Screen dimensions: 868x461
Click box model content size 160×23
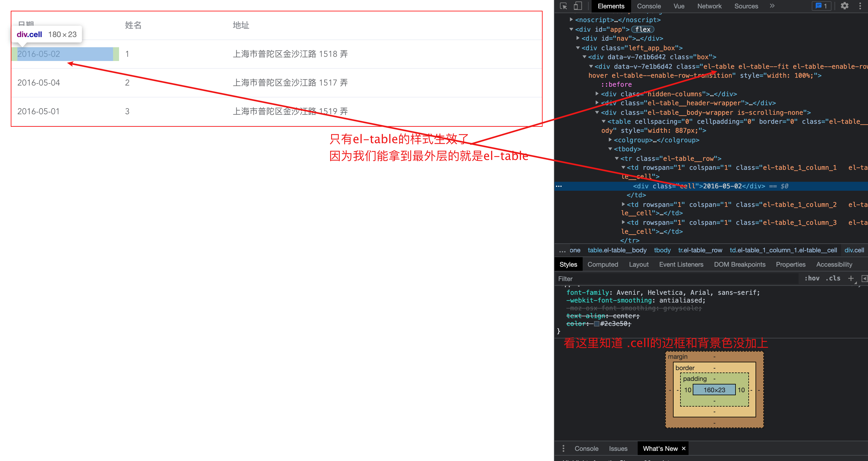pyautogui.click(x=714, y=390)
